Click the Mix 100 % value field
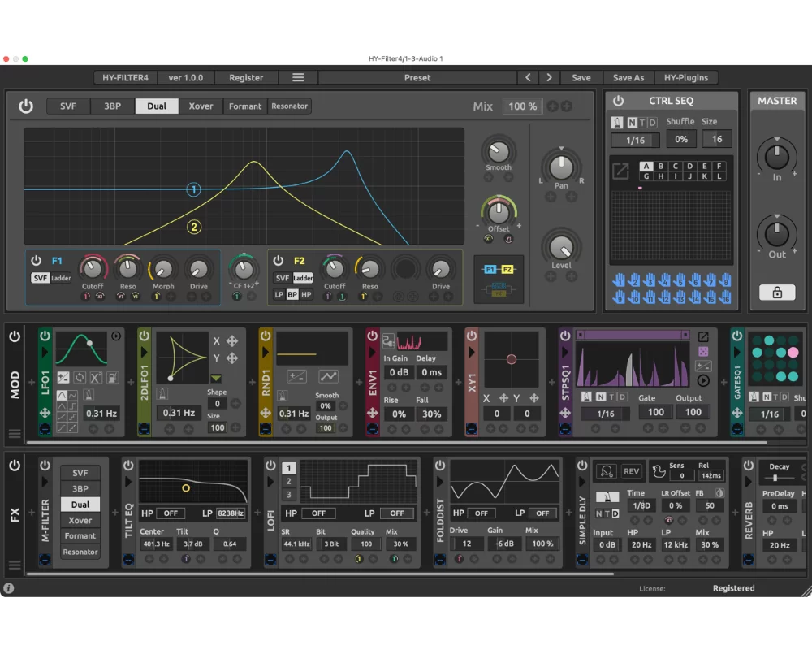 [522, 106]
